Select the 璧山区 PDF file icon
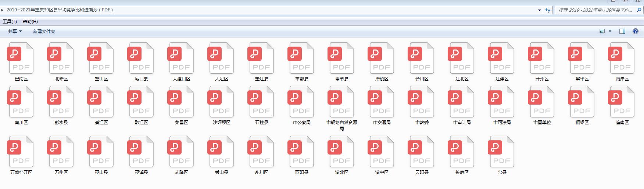Viewport: 644px width, 189px height. point(101,58)
